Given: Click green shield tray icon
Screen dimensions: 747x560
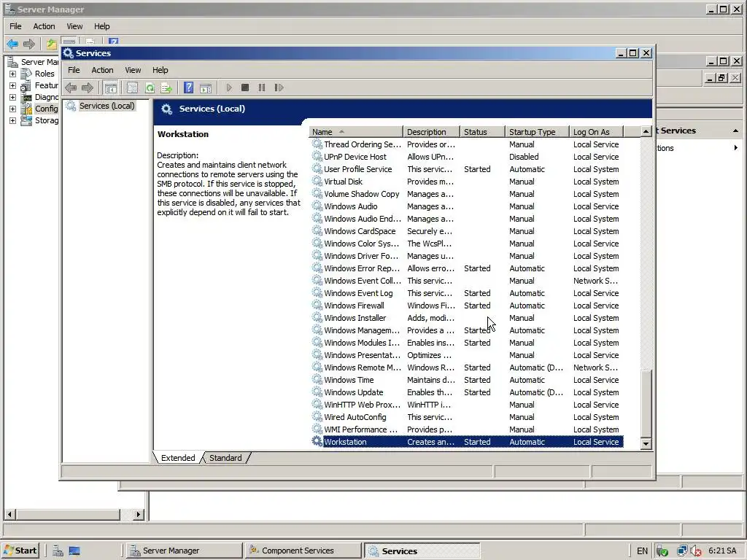Looking at the screenshot, I should click(662, 551).
